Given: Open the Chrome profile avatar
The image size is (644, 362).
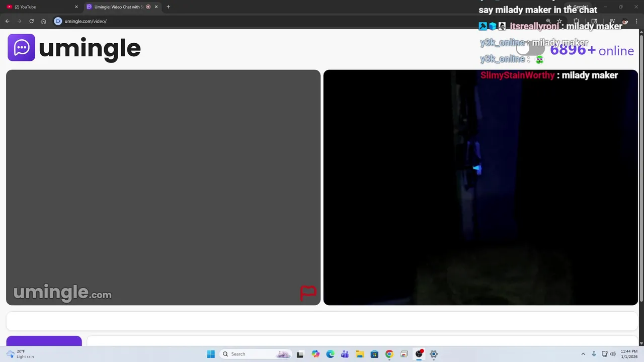Looking at the screenshot, I should pos(625,21).
